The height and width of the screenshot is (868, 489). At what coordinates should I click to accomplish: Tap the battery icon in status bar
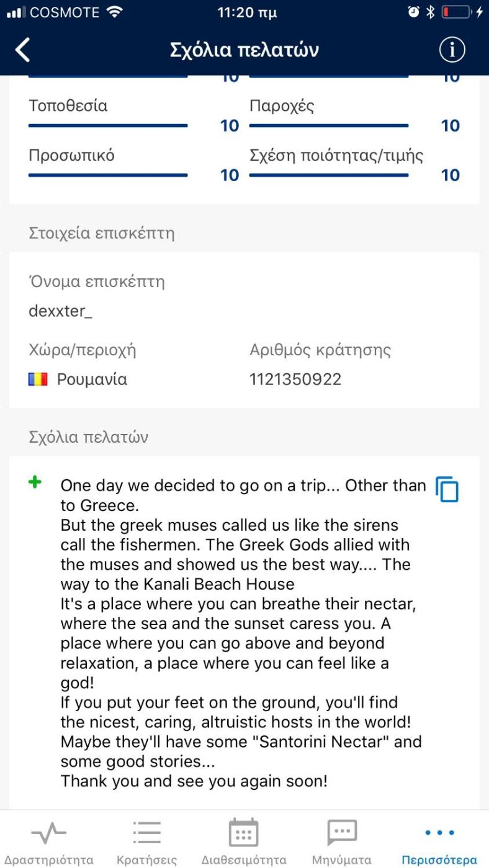point(456,12)
